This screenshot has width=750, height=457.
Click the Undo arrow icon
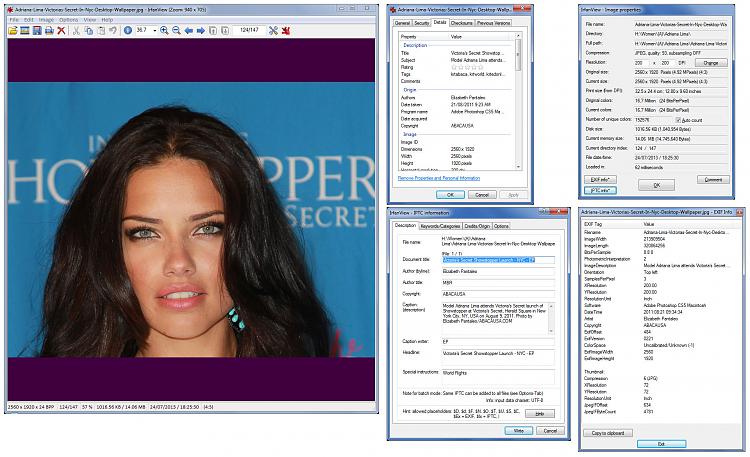click(x=113, y=31)
